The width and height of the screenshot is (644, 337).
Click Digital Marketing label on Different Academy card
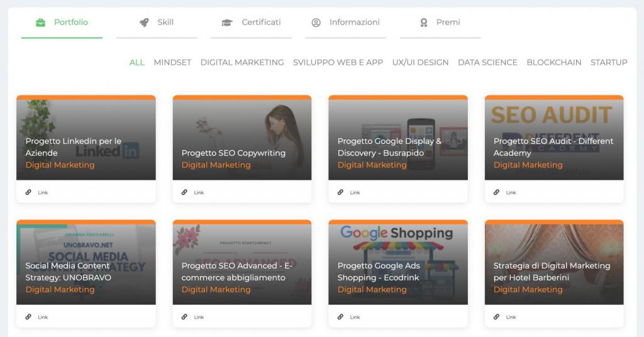(x=528, y=165)
